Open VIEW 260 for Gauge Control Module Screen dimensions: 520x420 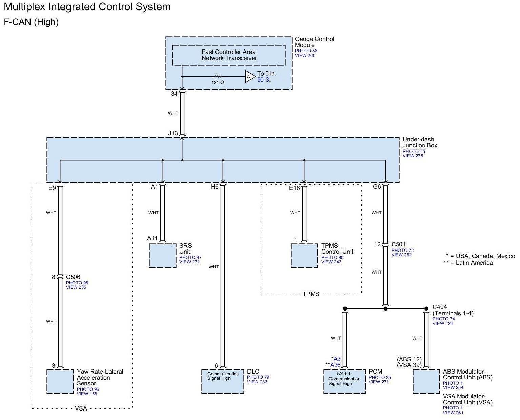(305, 56)
